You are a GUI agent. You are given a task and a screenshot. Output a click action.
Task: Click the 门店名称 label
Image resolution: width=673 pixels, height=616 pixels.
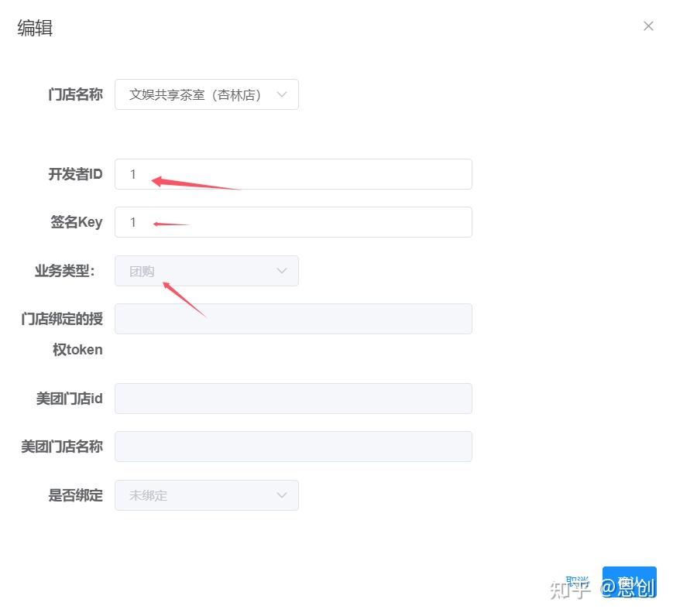75,94
